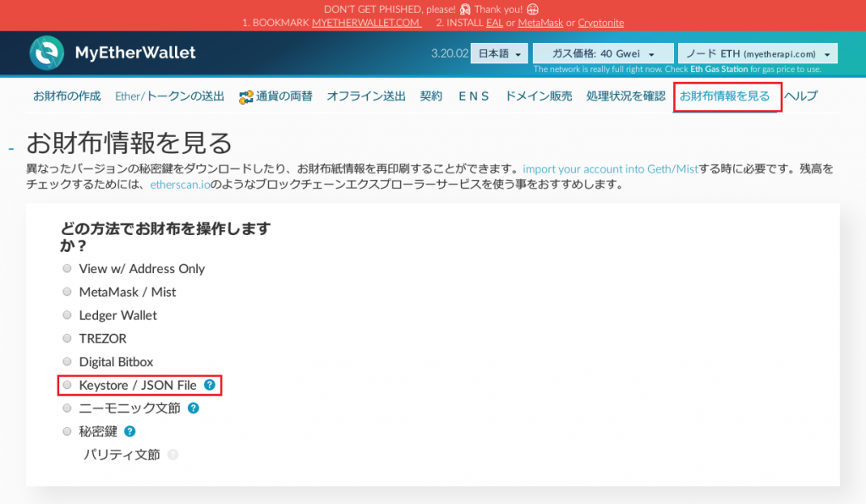Select View w/ Address Only radio button
This screenshot has width=866, height=504.
point(67,268)
